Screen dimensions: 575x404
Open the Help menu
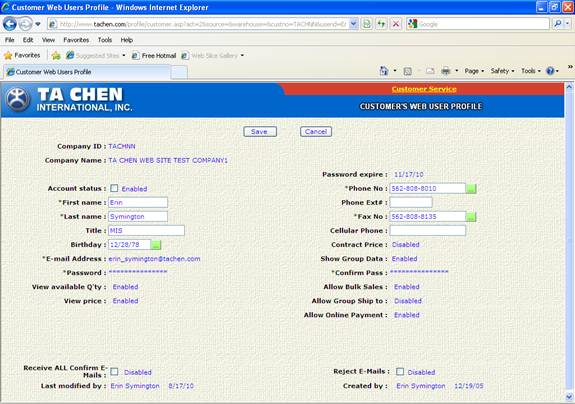click(127, 40)
